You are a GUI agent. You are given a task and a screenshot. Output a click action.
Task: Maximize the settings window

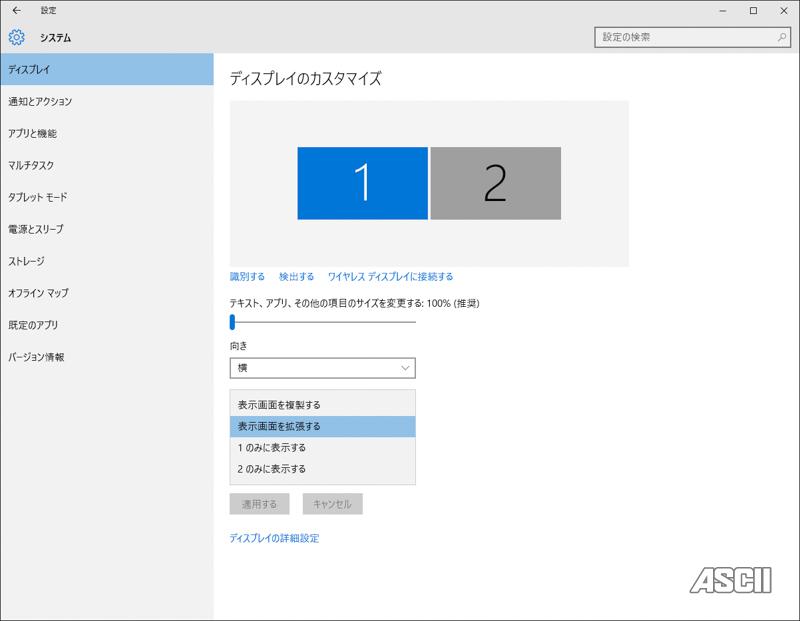click(x=753, y=10)
